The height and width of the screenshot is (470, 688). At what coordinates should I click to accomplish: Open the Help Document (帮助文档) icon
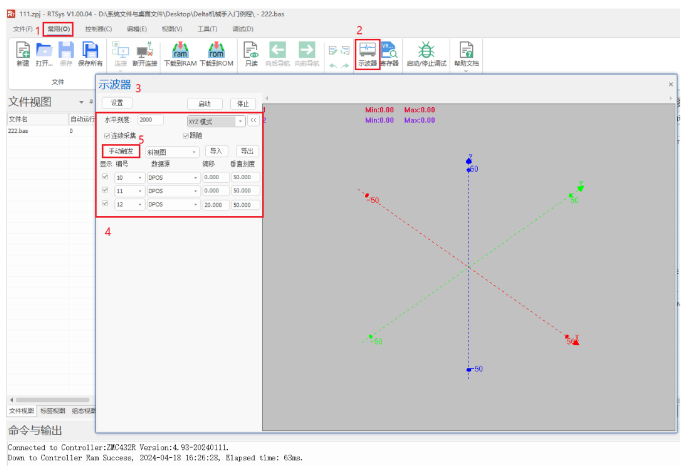466,50
